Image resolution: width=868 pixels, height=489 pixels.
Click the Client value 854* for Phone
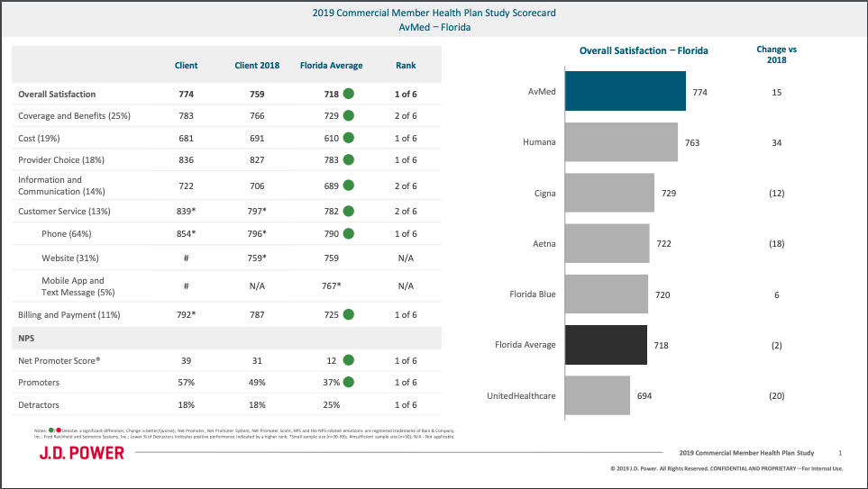click(x=186, y=233)
